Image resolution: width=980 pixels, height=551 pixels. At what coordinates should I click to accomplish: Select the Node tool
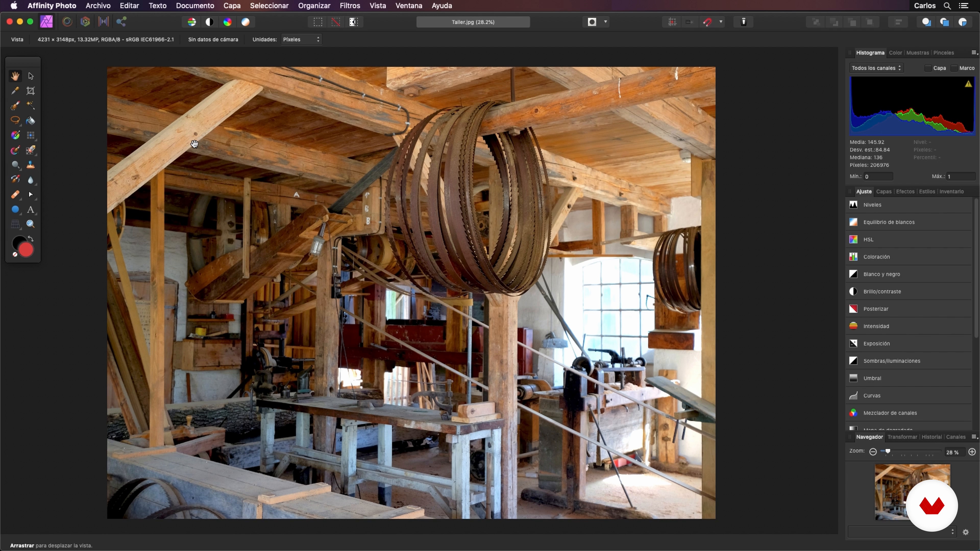pos(31,195)
